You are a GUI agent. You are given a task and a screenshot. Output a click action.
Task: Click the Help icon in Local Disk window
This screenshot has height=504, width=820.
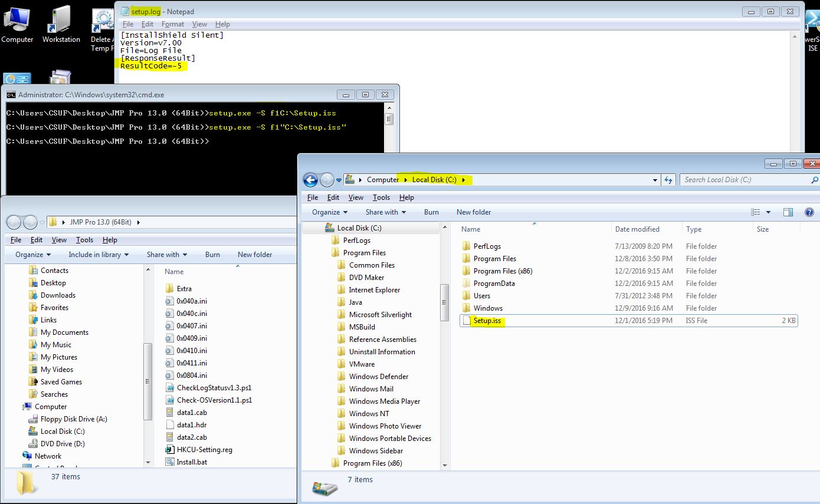[809, 212]
